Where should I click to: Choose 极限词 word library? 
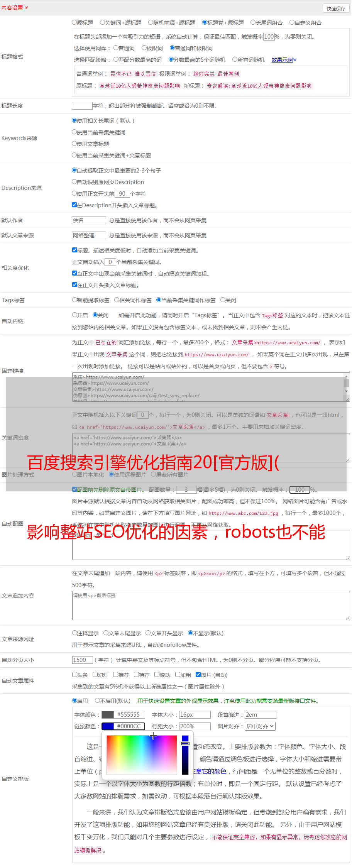tap(144, 48)
